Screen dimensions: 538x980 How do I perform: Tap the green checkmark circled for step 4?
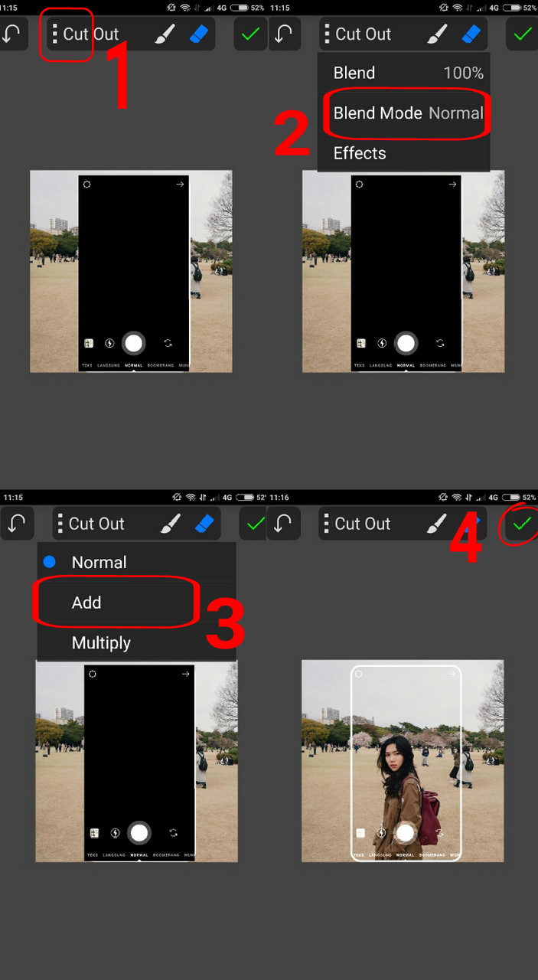[522, 524]
